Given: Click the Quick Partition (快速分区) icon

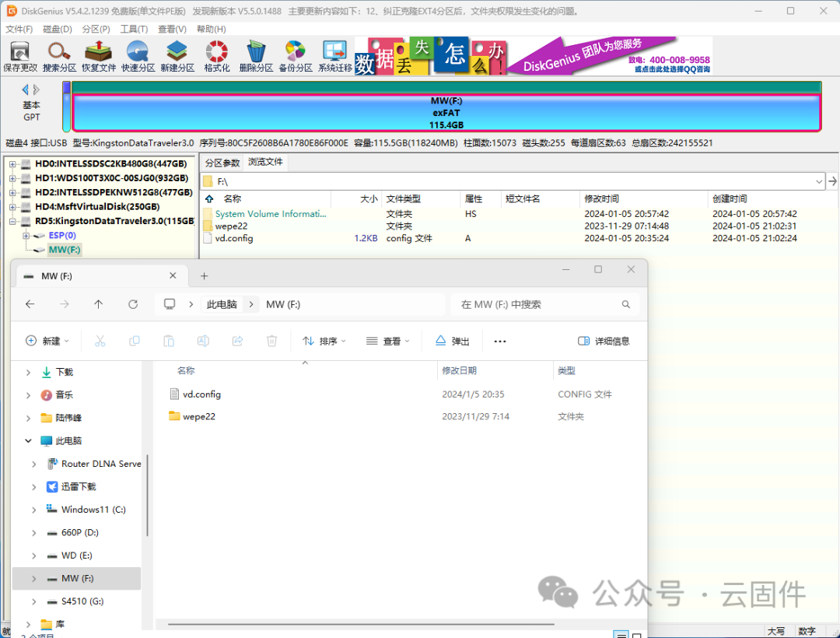Looking at the screenshot, I should click(138, 56).
